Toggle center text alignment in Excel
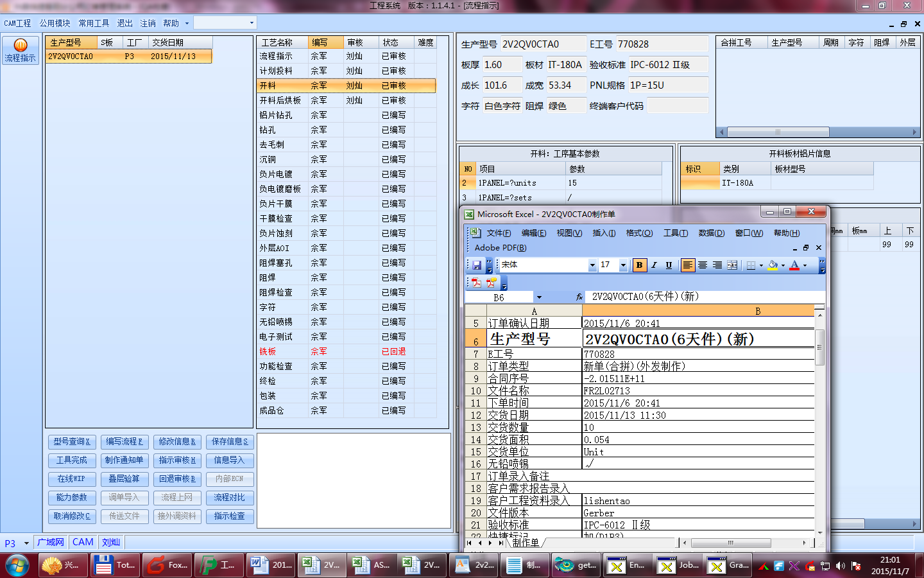 (x=703, y=265)
